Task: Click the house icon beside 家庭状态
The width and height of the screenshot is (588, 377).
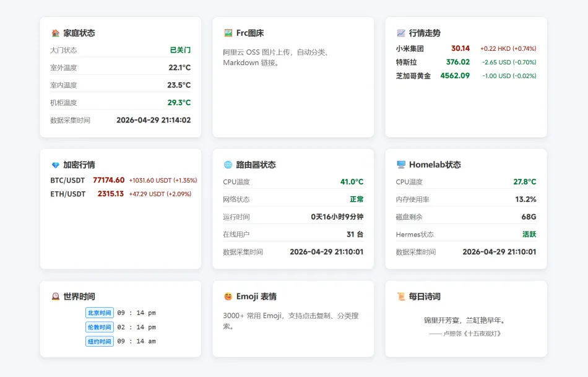Action: point(55,33)
